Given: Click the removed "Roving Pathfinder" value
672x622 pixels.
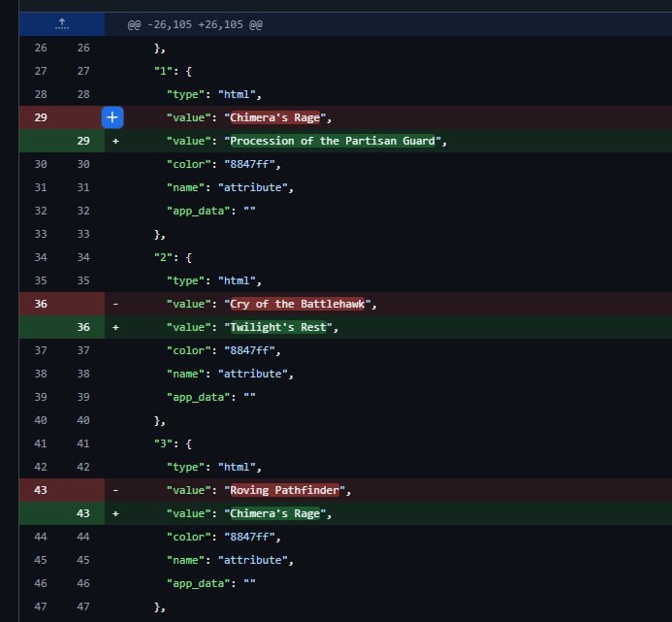Looking at the screenshot, I should [288, 490].
